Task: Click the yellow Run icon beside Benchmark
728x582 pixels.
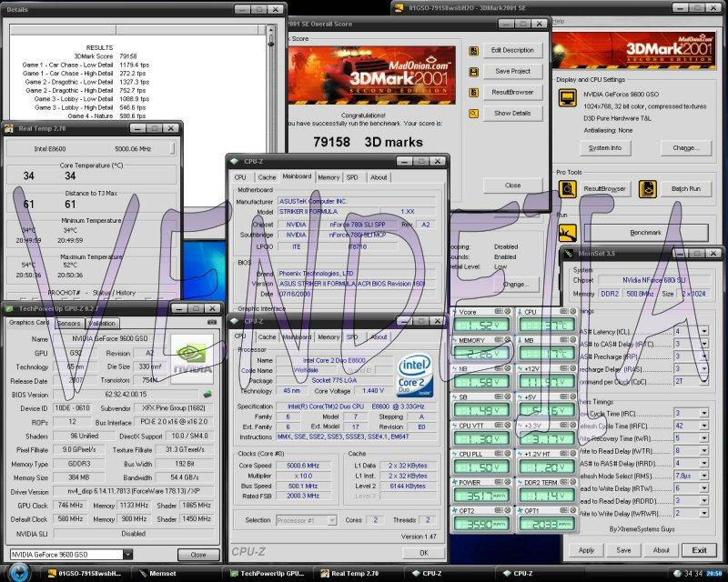Action: coord(567,233)
